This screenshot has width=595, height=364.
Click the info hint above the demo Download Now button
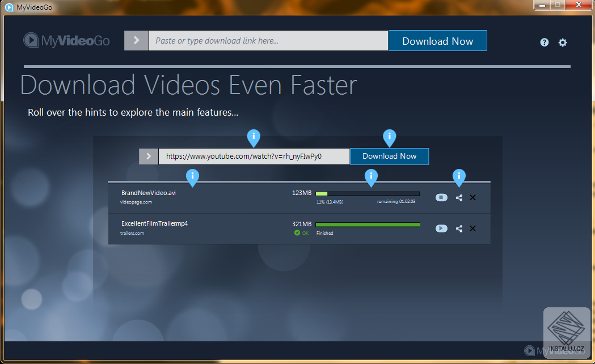(389, 137)
